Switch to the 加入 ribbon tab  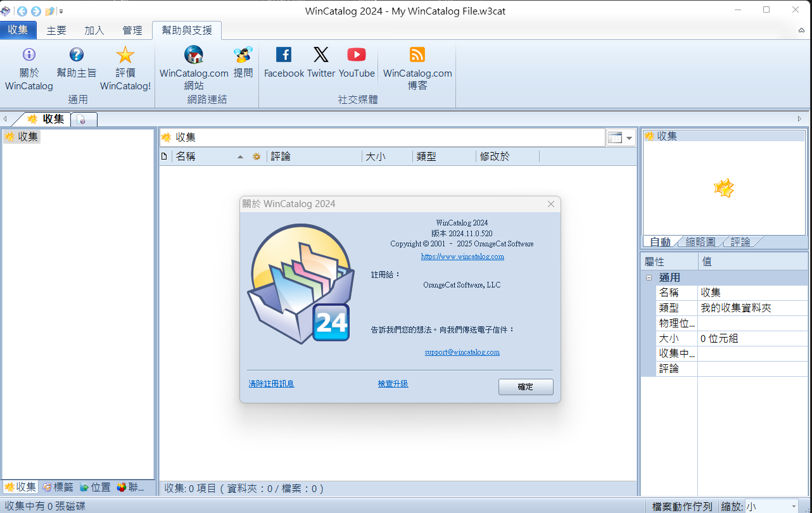click(94, 30)
